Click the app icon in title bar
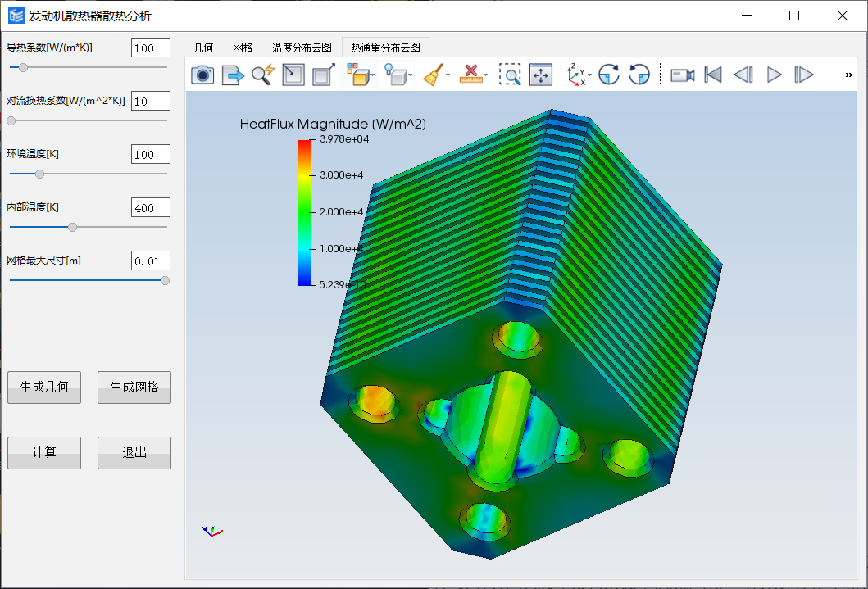 (x=16, y=16)
